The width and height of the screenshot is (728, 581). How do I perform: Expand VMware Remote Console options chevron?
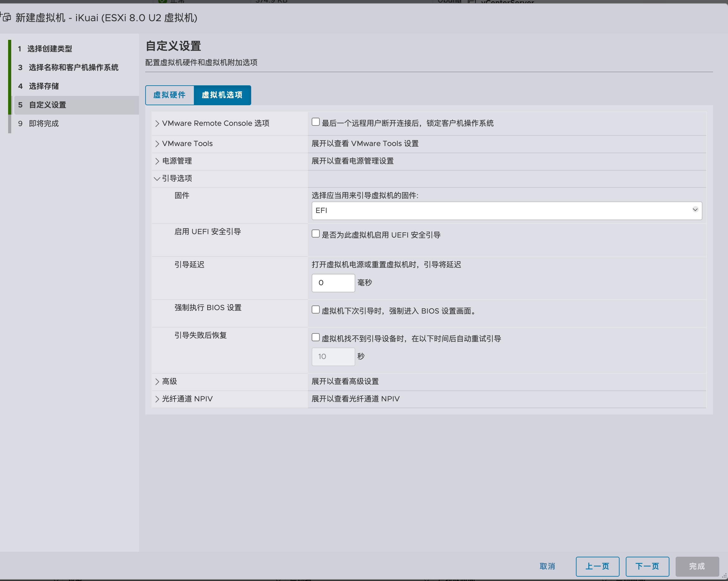coord(157,124)
